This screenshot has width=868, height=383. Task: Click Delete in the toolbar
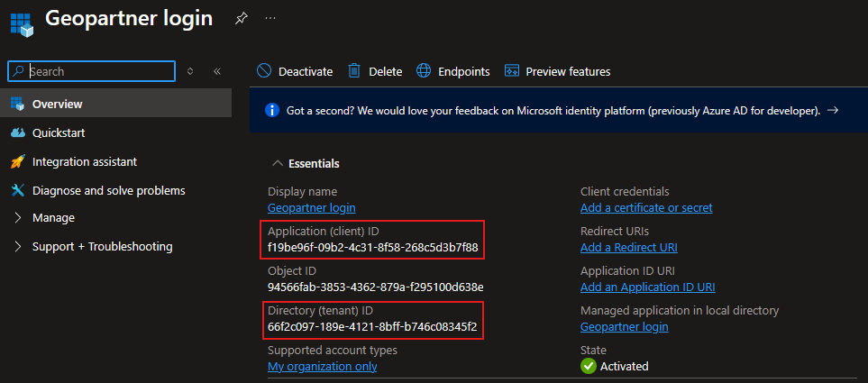click(x=385, y=72)
